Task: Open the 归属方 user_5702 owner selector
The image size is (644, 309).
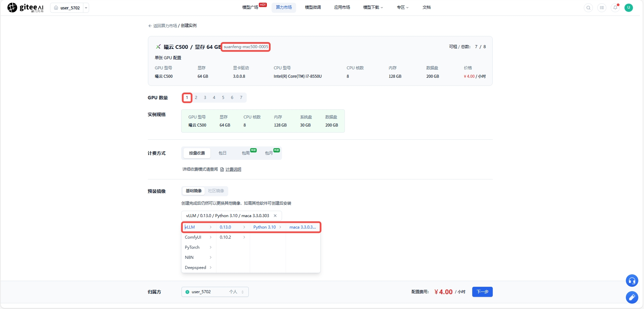Action: (x=215, y=292)
